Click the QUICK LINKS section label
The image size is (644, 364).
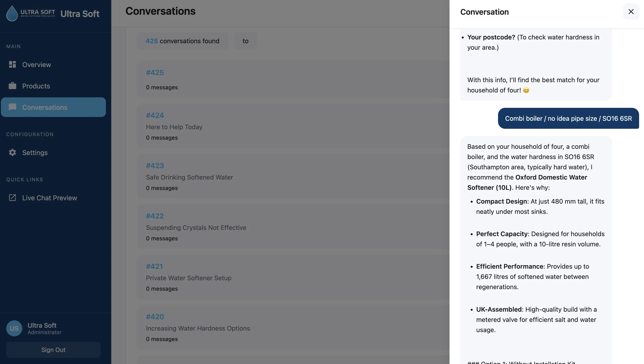click(24, 180)
